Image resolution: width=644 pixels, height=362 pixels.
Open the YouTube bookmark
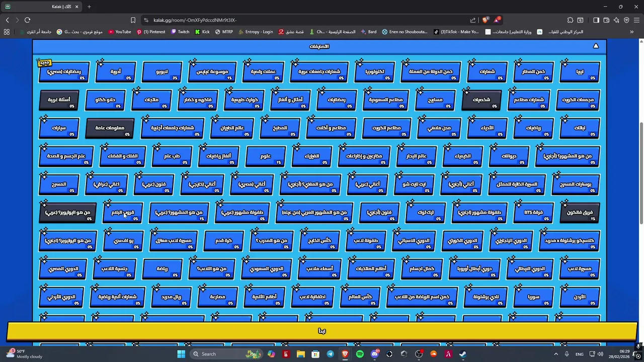tap(120, 32)
